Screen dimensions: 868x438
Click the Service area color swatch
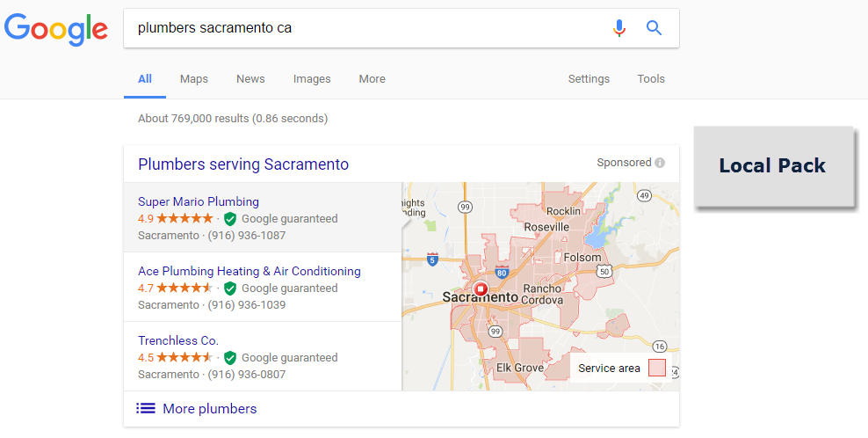pyautogui.click(x=657, y=368)
